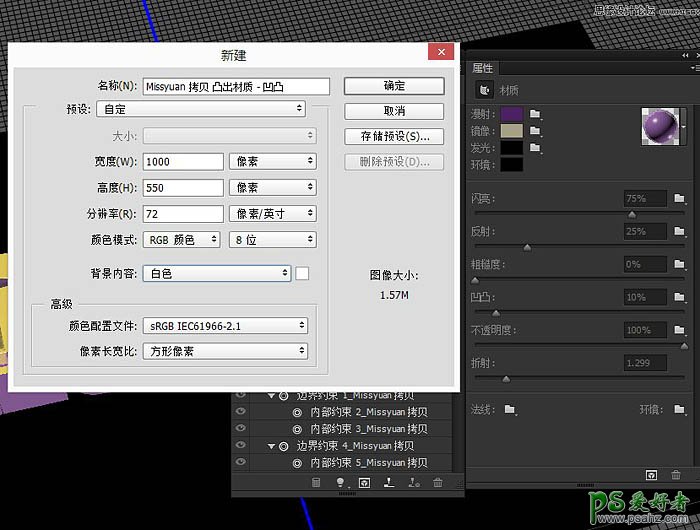The width and height of the screenshot is (700, 530).
Task: Toggle eye for 内部约束 5_Missyuan 拷贝
Action: click(240, 463)
